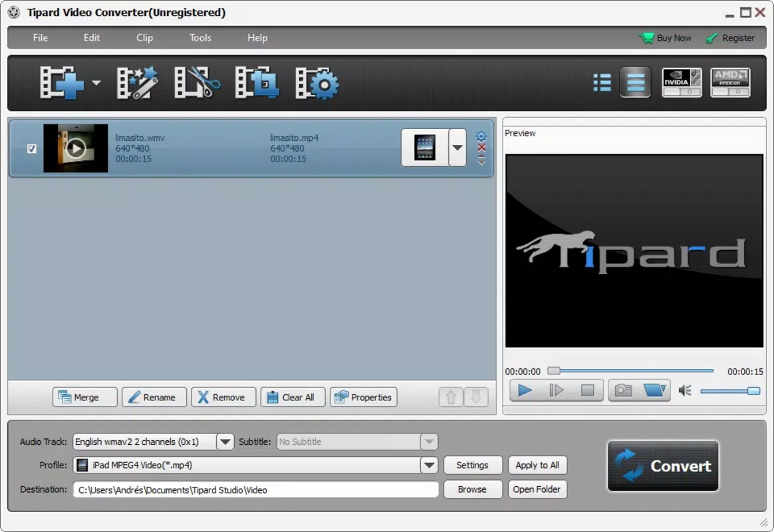This screenshot has width=774, height=532.
Task: Expand the Audio Track dropdown
Action: click(225, 442)
